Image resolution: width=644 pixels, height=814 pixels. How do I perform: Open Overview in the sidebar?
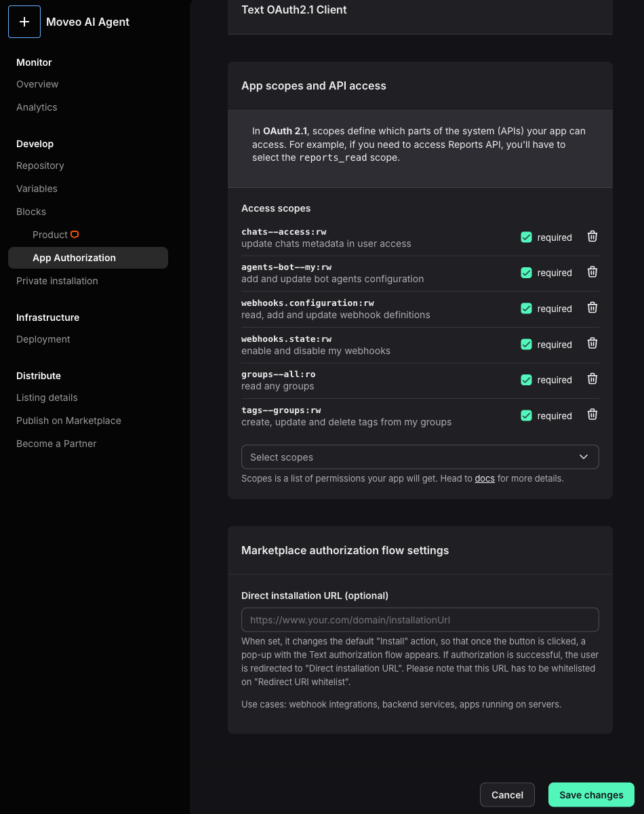(37, 84)
